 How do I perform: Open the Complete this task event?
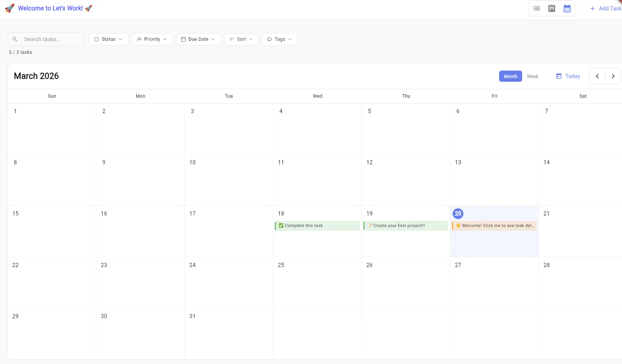click(x=317, y=226)
